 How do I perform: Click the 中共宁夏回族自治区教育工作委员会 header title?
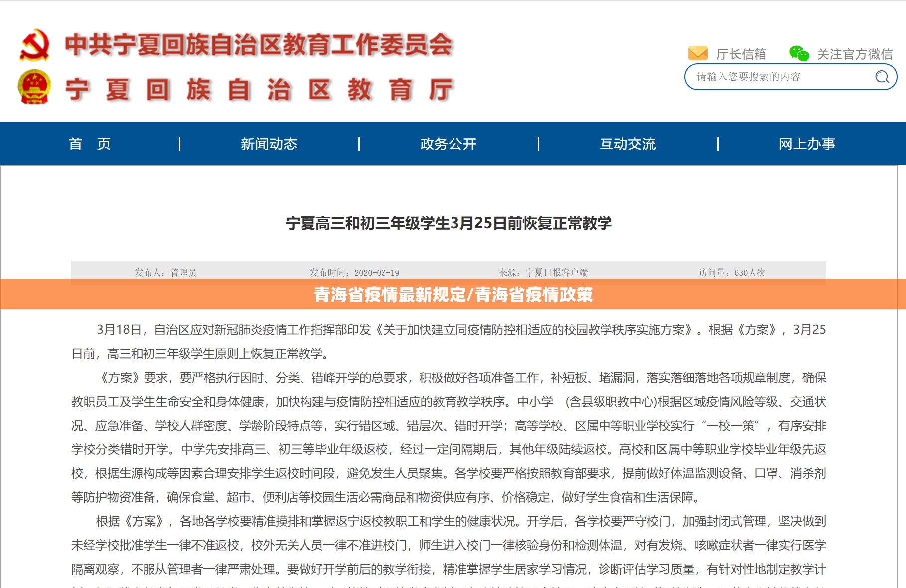(259, 45)
